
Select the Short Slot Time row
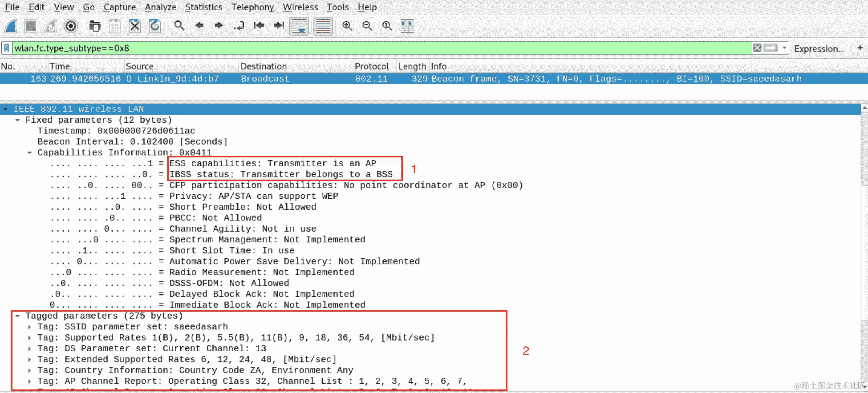pos(430,251)
